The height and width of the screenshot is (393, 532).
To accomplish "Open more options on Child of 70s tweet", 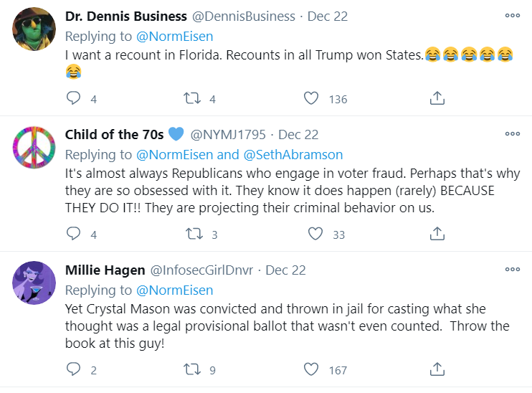I will (x=512, y=133).
